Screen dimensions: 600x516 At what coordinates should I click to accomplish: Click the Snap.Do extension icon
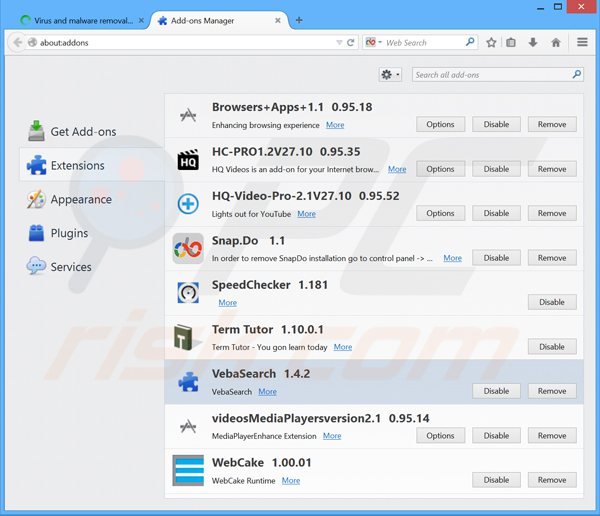coord(188,248)
